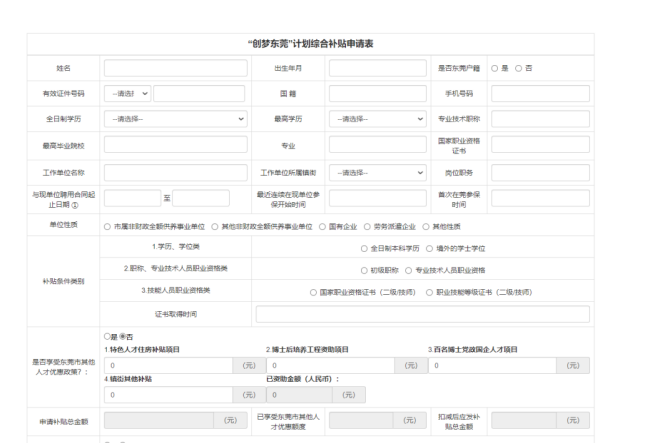Image resolution: width=654 pixels, height=446 pixels.
Task: Click the 工作单位名称 input field
Action: (x=176, y=172)
